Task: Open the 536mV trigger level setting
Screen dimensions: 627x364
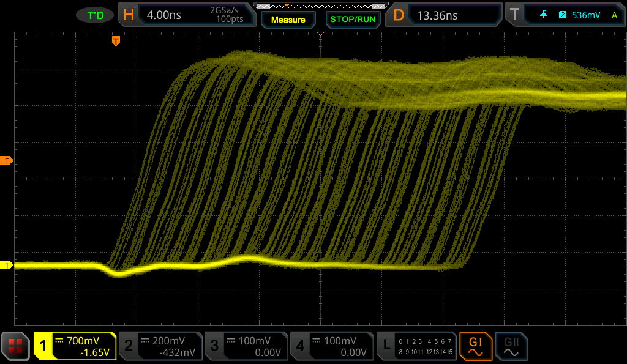Action: tap(586, 15)
